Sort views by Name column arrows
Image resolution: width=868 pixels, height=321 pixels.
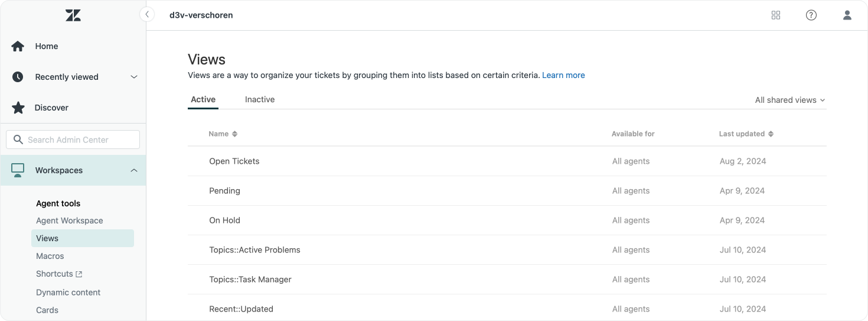tap(234, 134)
